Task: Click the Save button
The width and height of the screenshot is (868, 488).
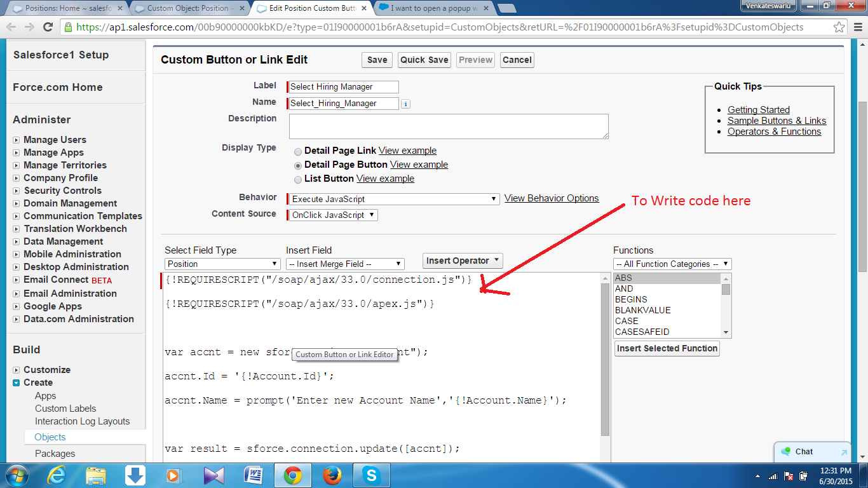Action: click(x=377, y=60)
